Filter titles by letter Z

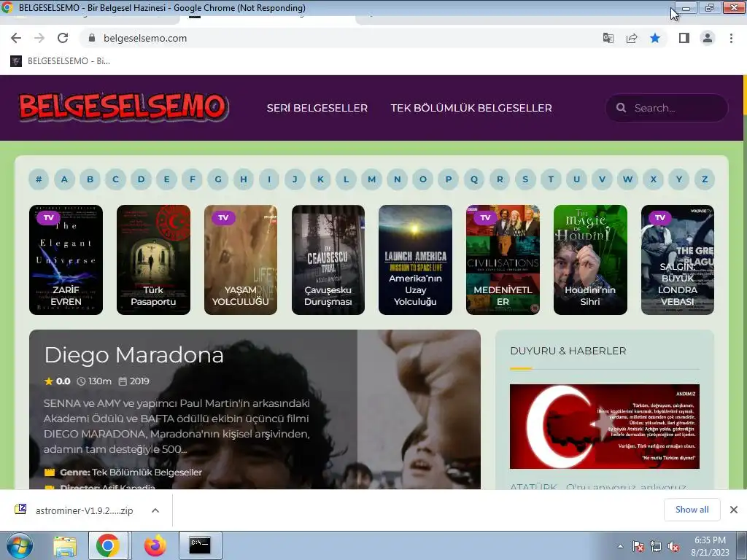705,179
